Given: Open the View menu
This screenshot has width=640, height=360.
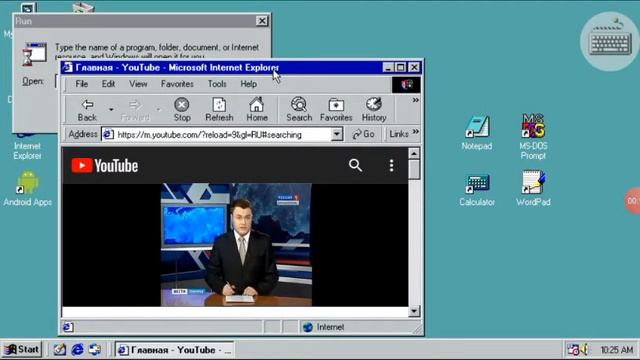Looking at the screenshot, I should click(x=138, y=84).
